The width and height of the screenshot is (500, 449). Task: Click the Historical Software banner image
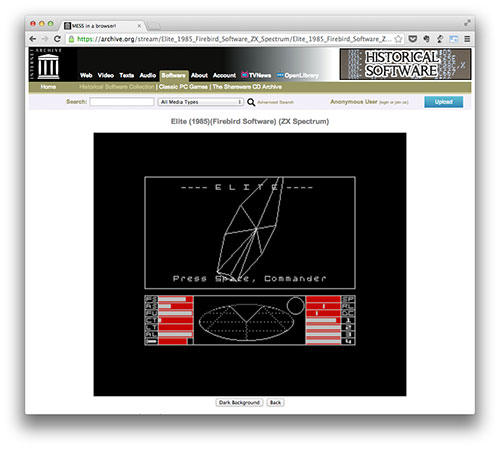click(405, 64)
